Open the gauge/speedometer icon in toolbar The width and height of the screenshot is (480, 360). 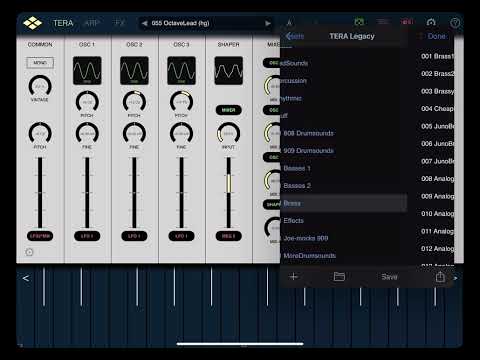(431, 22)
